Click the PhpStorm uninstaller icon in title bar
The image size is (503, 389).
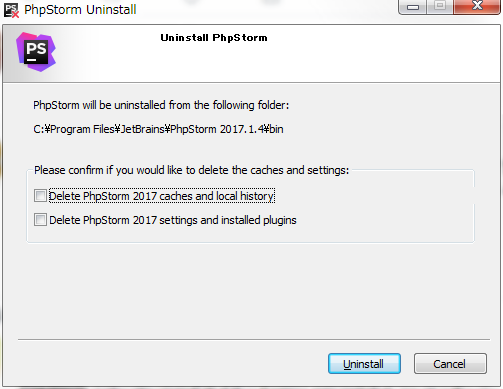11,10
